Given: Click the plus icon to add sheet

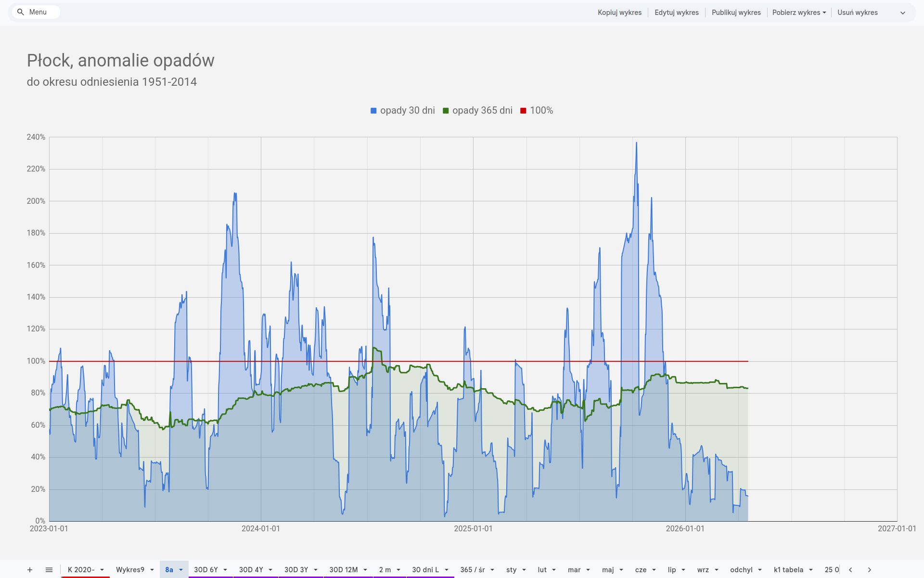Looking at the screenshot, I should click(x=30, y=570).
